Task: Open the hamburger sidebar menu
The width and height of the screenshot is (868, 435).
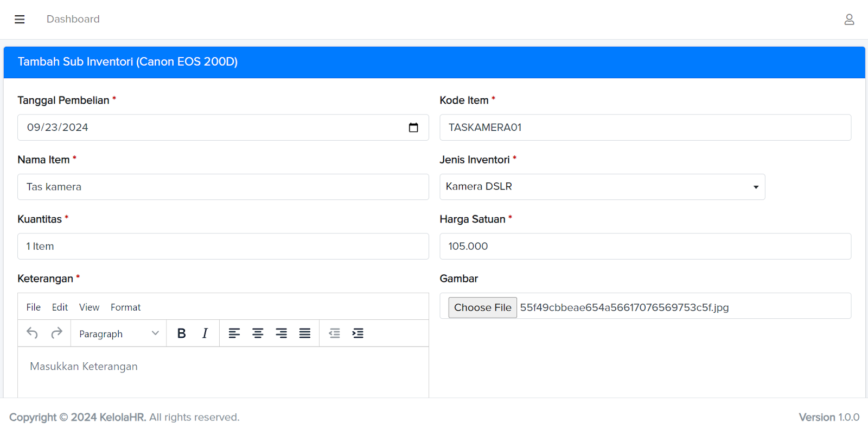Action: pyautogui.click(x=20, y=20)
